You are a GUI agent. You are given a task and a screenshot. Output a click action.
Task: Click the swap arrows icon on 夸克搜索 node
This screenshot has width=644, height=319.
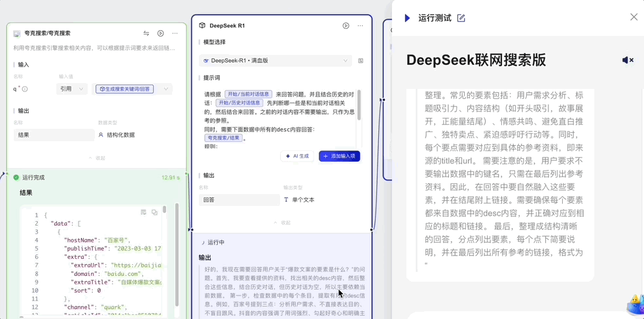[146, 33]
